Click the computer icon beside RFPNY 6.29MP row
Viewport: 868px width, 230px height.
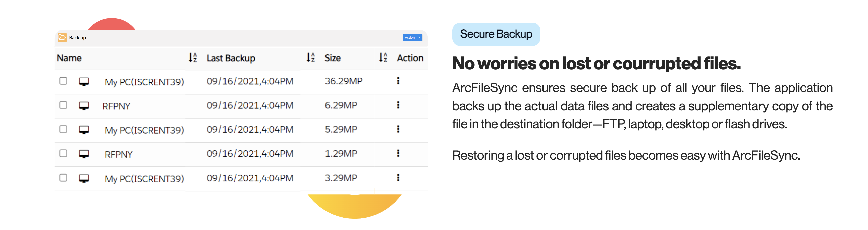click(x=84, y=106)
